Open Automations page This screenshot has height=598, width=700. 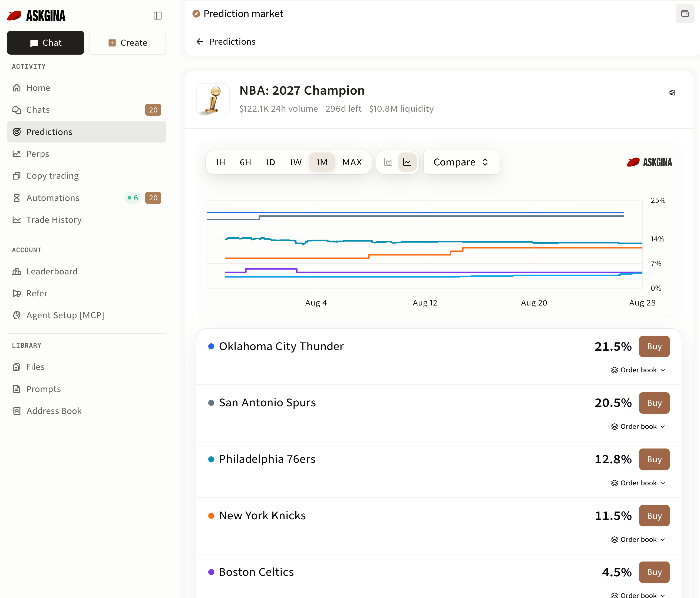coord(87,198)
